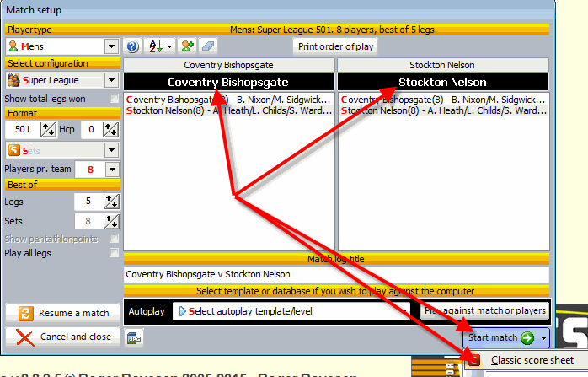Click the JPG export icon
The width and height of the screenshot is (588, 377).
(x=133, y=337)
